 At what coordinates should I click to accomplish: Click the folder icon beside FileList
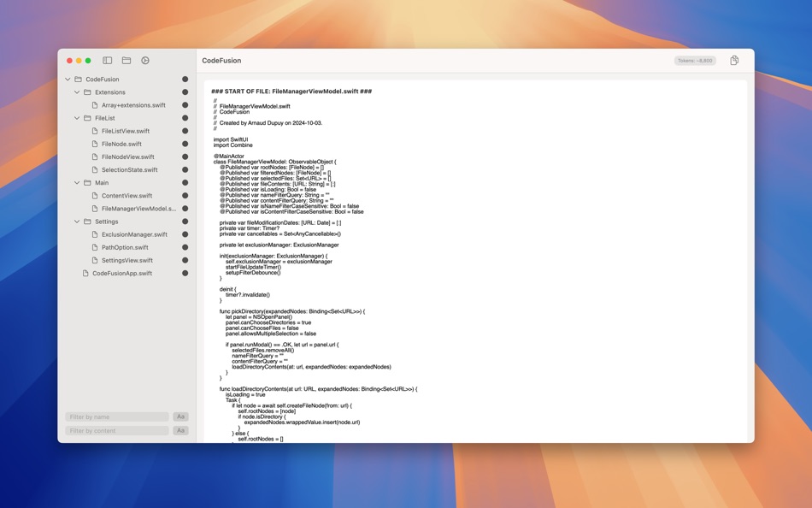87,118
